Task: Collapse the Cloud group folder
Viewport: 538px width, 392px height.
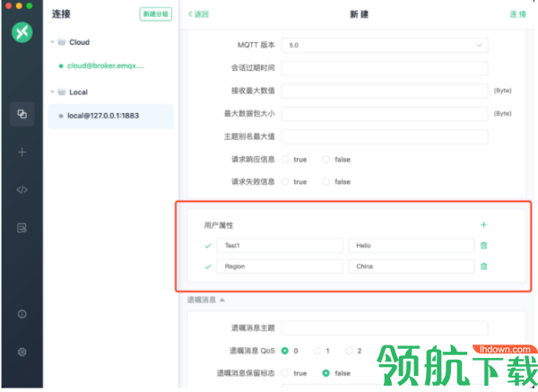Action: tap(53, 42)
